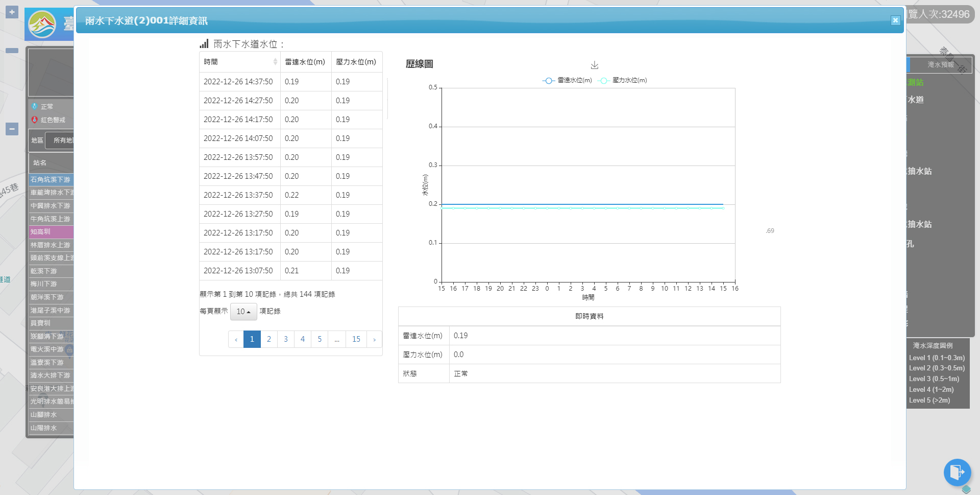
Task: Select the 石角坑溪下游 station
Action: point(51,180)
